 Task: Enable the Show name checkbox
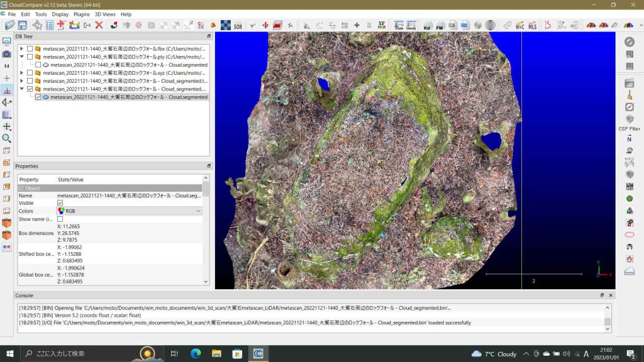click(60, 219)
